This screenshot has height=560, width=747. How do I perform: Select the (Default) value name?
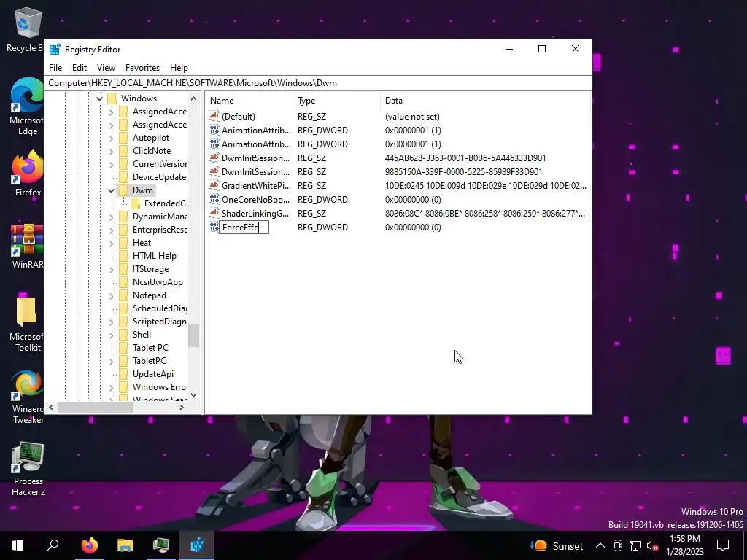[239, 117]
